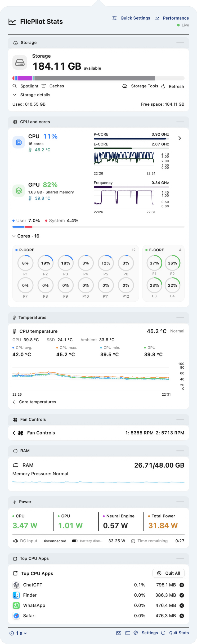Select the P12 core gauge
The width and height of the screenshot is (197, 644).
(x=126, y=285)
